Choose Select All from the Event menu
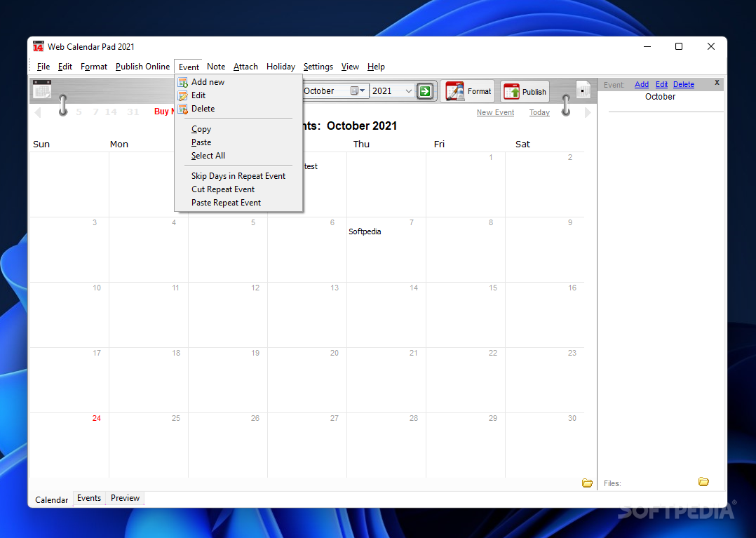Viewport: 756px width, 538px height. [x=238, y=156]
